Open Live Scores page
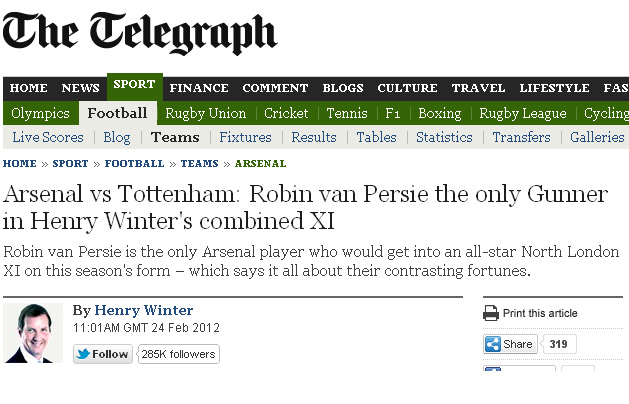The width and height of the screenshot is (629, 404). click(x=48, y=137)
